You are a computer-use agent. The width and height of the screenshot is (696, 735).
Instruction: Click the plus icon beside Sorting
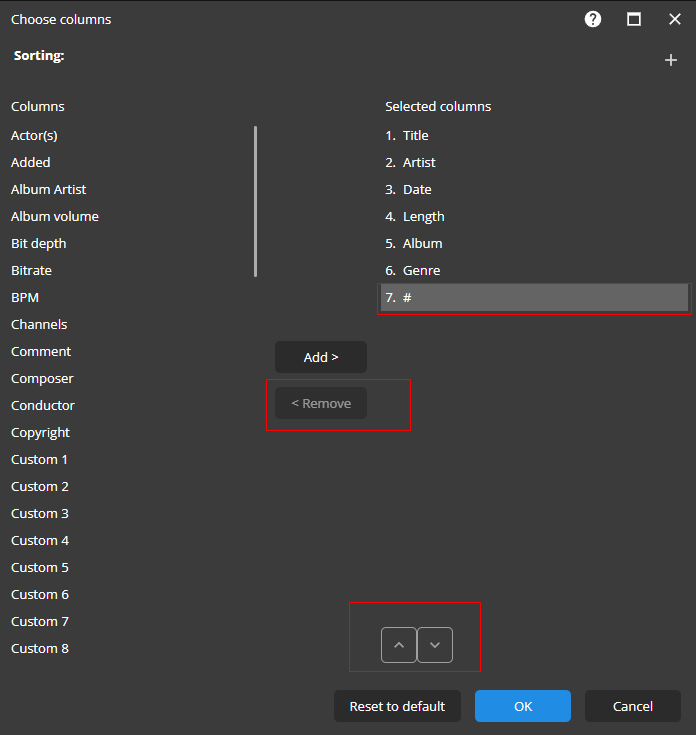coord(671,60)
